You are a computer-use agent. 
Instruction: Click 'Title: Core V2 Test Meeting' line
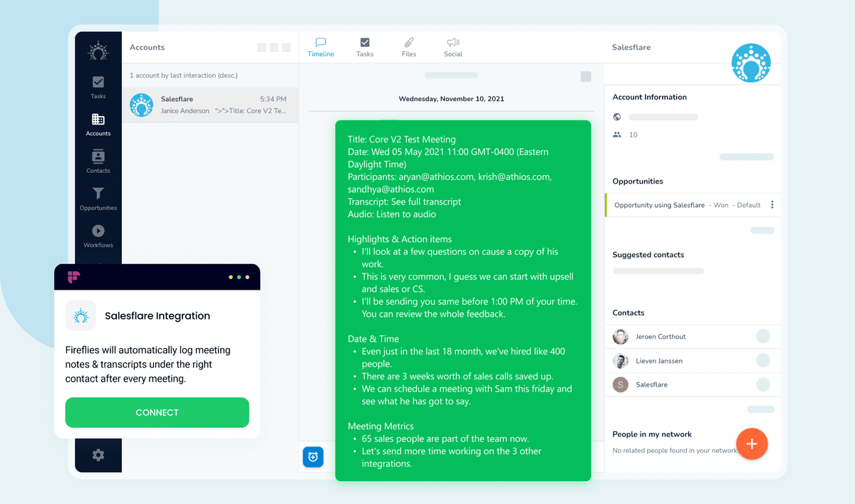(402, 140)
